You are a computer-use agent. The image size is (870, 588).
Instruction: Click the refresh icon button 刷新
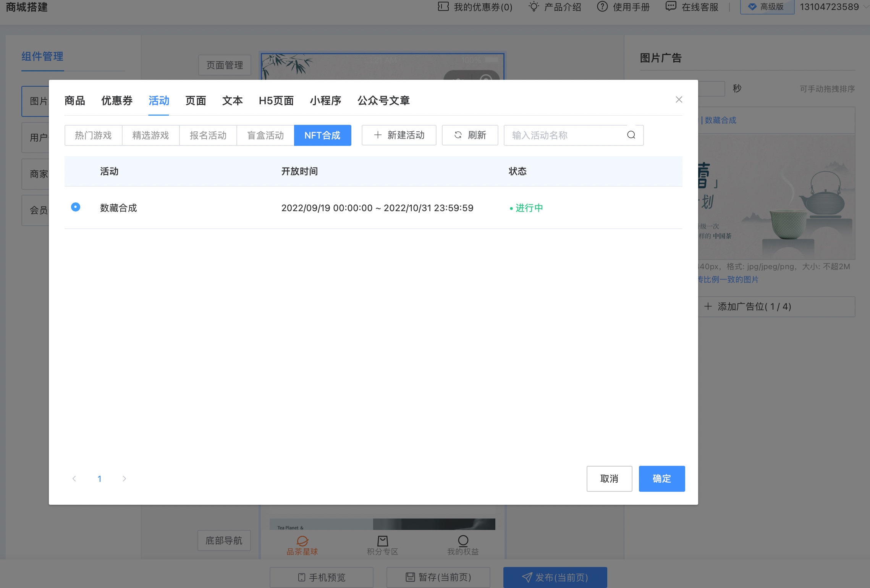pyautogui.click(x=458, y=135)
